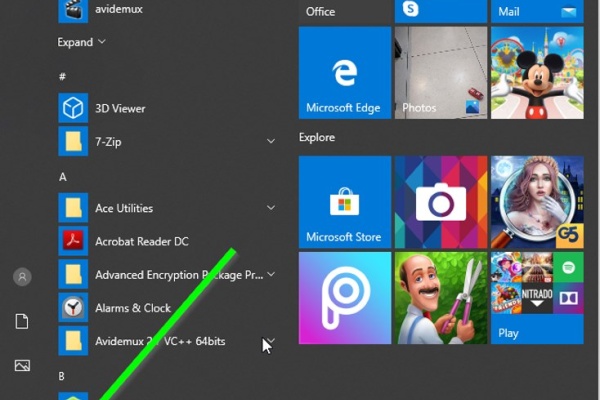Launch the Camera app tile

441,202
